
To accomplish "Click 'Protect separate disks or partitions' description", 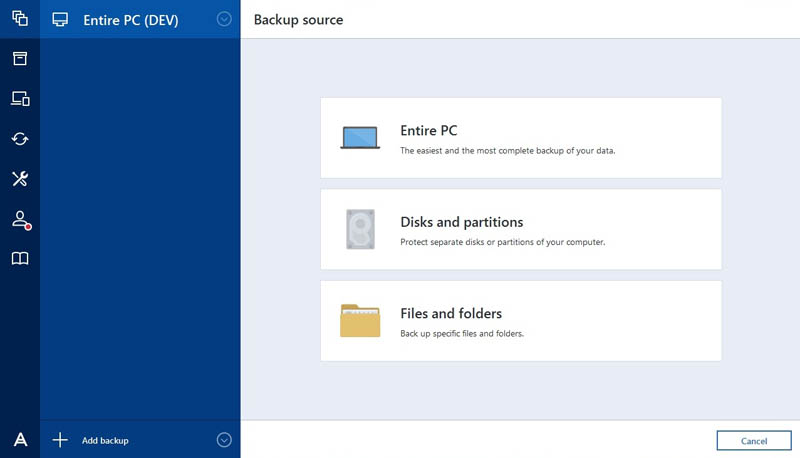I will click(503, 242).
